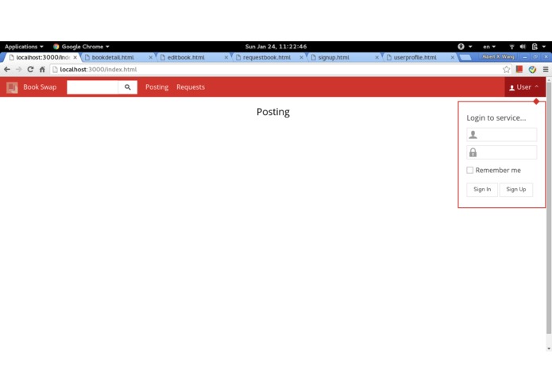
Task: Toggle the Remember me checkbox
Action: pyautogui.click(x=469, y=170)
